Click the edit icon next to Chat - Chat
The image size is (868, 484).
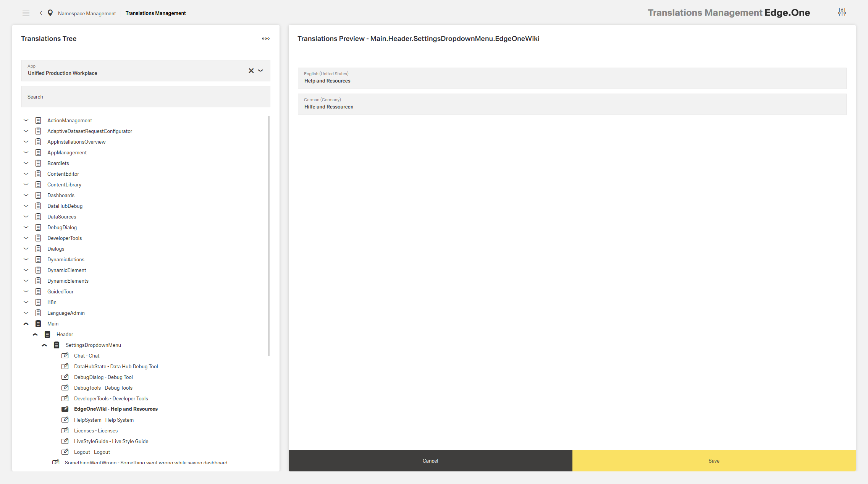[x=65, y=356]
